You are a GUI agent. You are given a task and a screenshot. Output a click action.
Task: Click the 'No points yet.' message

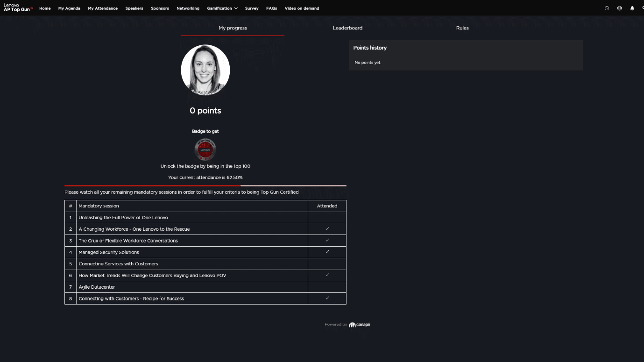tap(368, 63)
